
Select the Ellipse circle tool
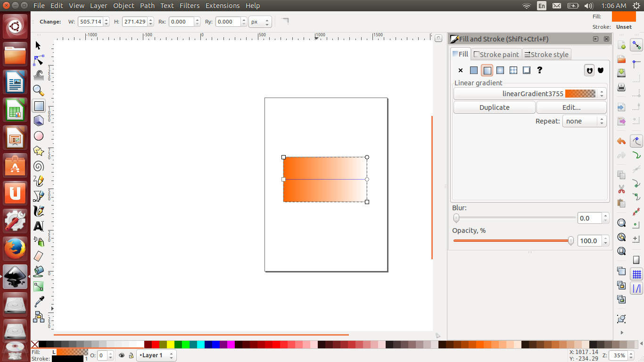39,136
